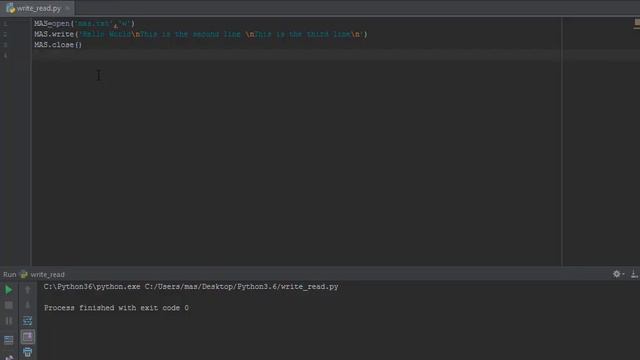Image resolution: width=640 pixels, height=360 pixels.
Task: Open Run panel gear settings
Action: tap(617, 274)
